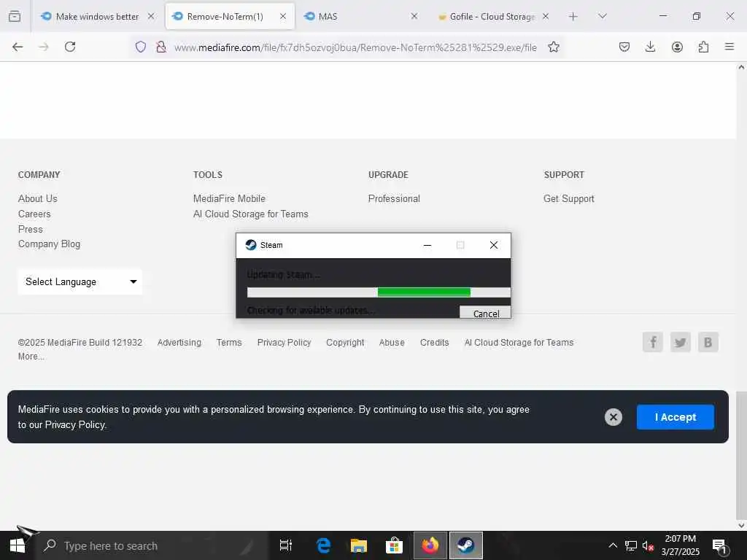Open AI Cloud Storage for Teams tools link

(x=251, y=214)
